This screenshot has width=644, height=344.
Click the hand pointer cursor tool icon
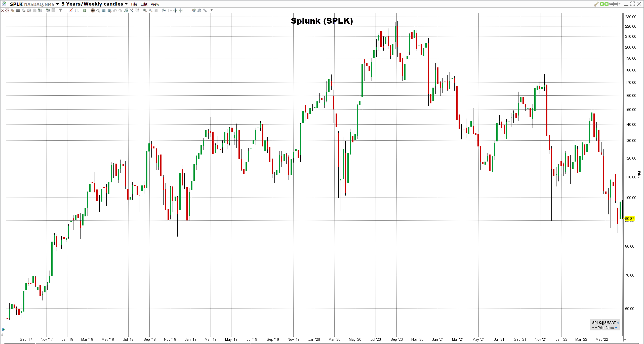(x=13, y=10)
